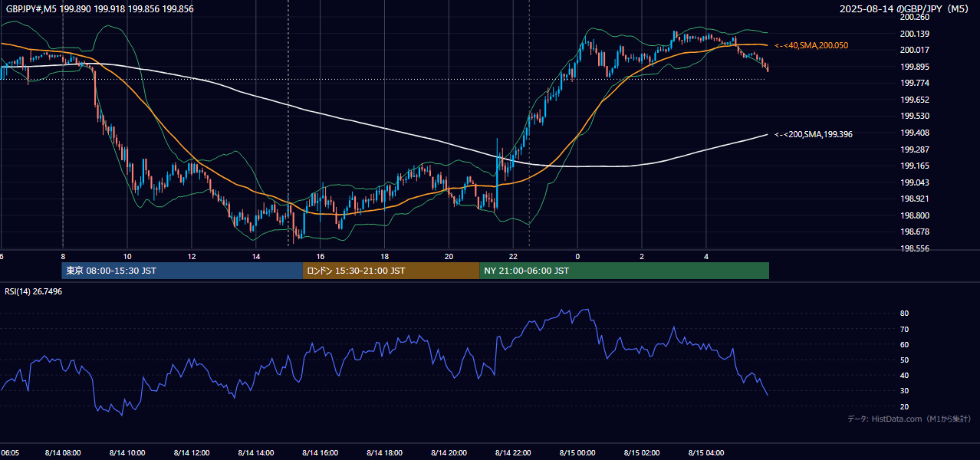Click hour label 14 under price chart

[x=256, y=257]
